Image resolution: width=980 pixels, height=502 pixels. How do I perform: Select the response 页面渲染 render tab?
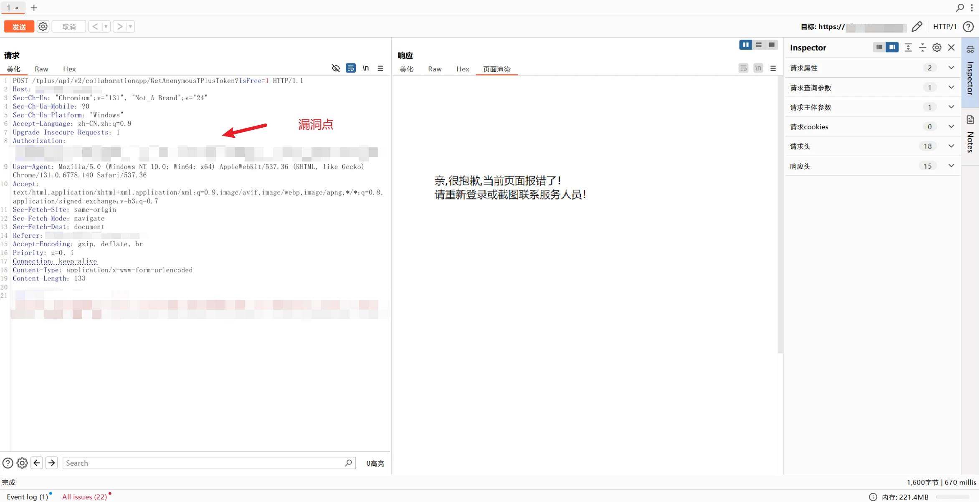tap(497, 69)
